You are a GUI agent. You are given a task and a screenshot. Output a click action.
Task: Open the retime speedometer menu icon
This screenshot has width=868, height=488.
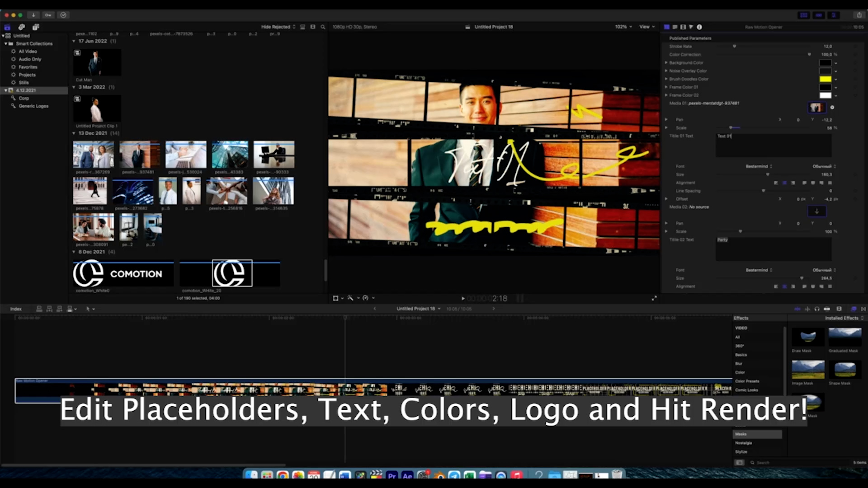pyautogui.click(x=366, y=298)
